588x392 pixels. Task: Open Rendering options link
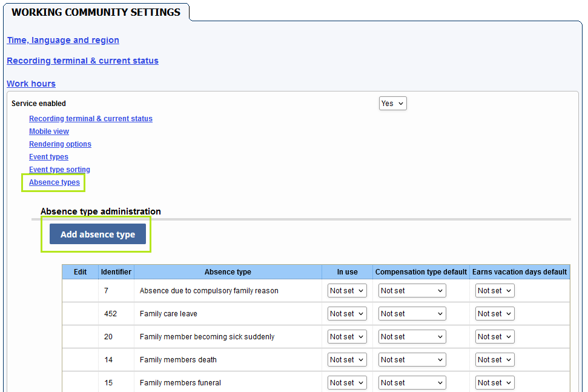point(60,144)
